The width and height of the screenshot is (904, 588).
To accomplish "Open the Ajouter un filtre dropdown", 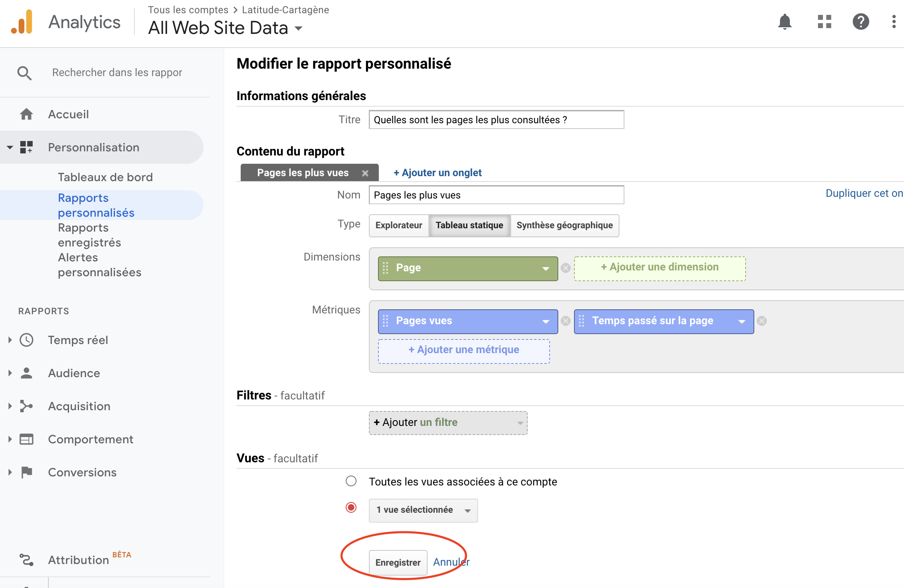I will [x=448, y=423].
